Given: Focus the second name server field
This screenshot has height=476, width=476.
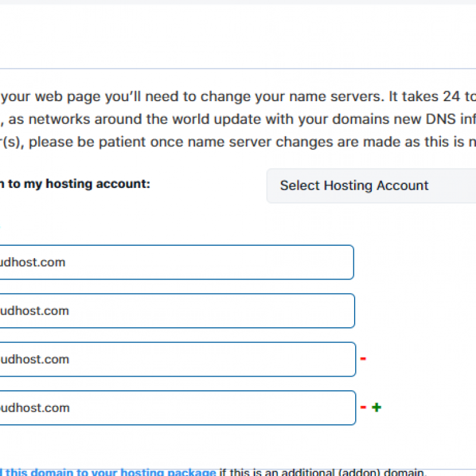Looking at the screenshot, I should click(177, 311).
